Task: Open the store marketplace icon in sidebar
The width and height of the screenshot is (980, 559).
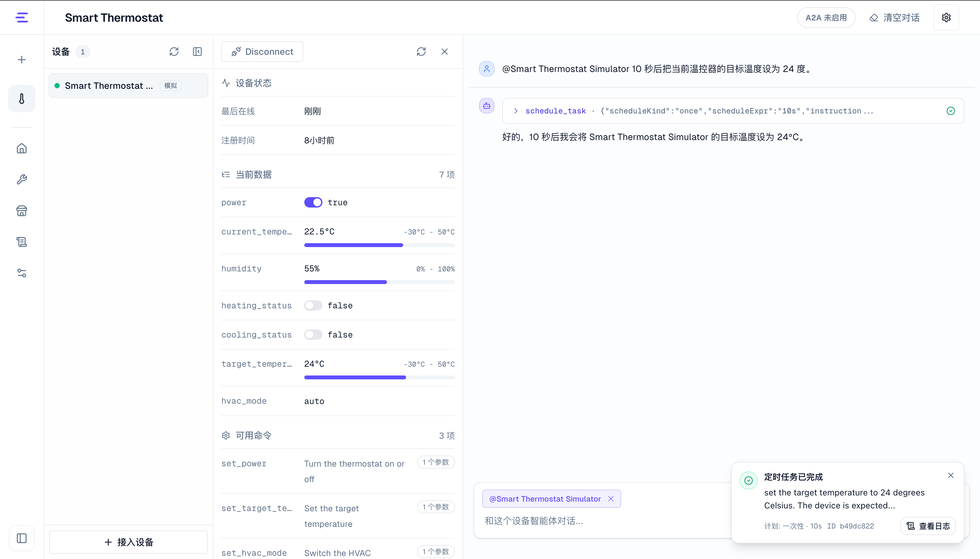Action: (x=21, y=210)
